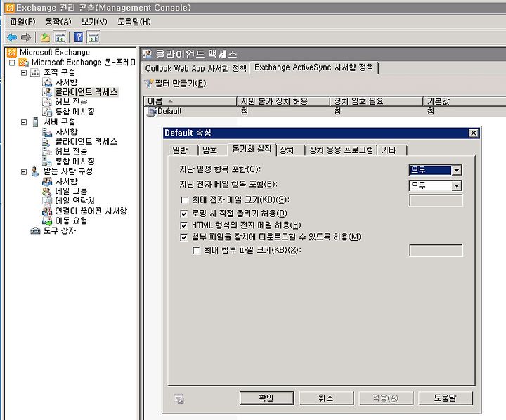This screenshot has height=420, width=506.
Task: Enable 최대 전자 메일 크기(KB) checkbox
Action: coord(184,200)
